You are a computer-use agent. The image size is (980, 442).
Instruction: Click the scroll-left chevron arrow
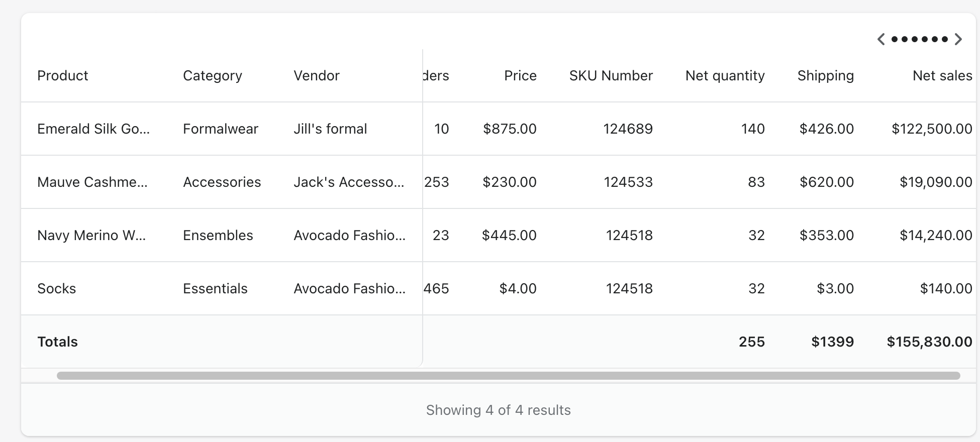coord(881,39)
